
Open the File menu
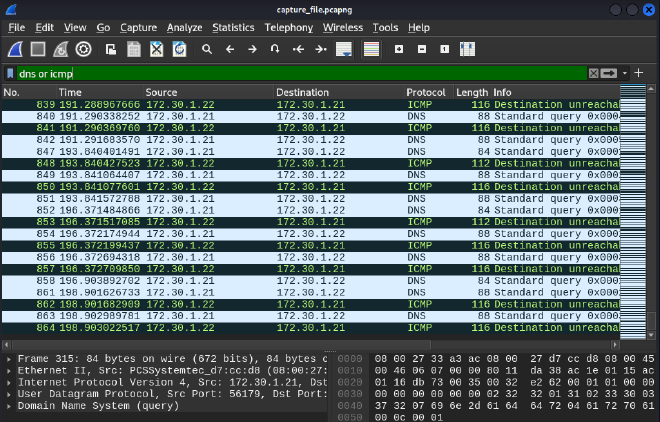point(16,28)
